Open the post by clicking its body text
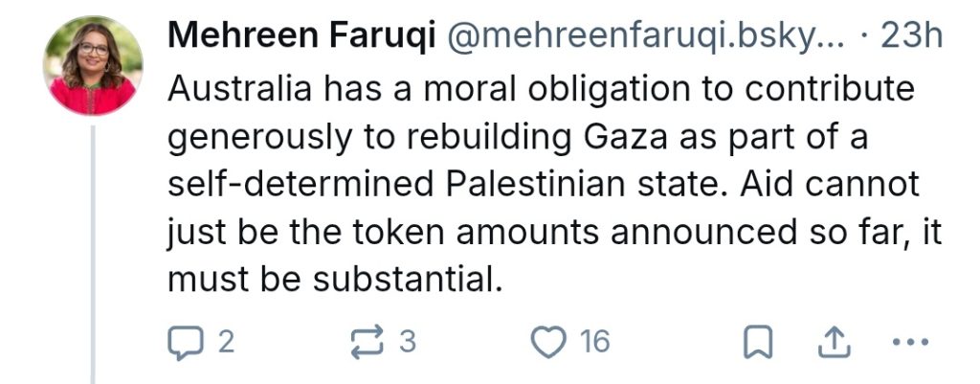The image size is (980, 384). click(x=536, y=182)
